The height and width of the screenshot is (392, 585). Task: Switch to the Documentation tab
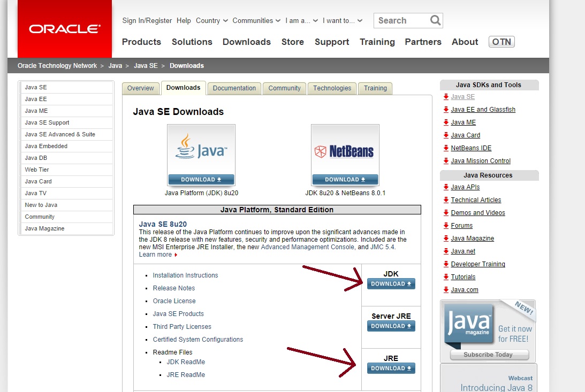(x=234, y=88)
